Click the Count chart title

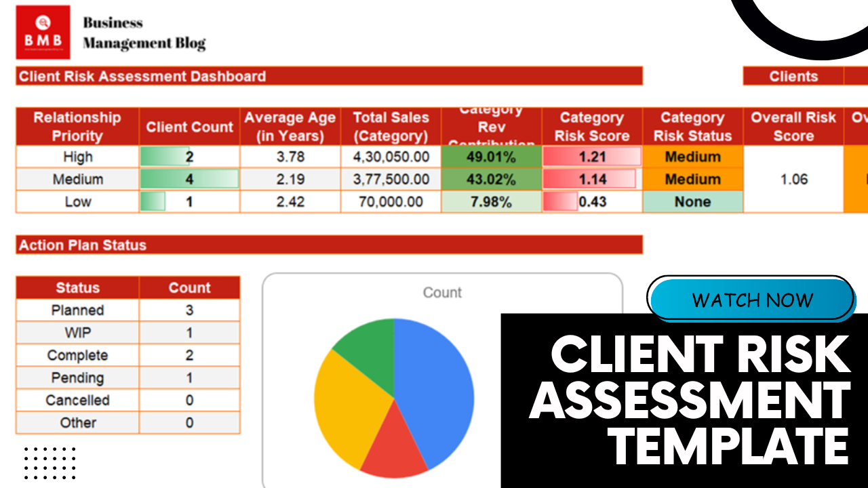442,293
